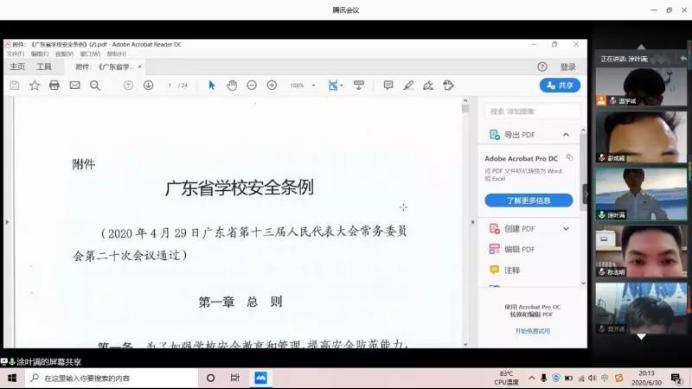Image resolution: width=692 pixels, height=389 pixels.
Task: Zoom out with the minus circle icon
Action: 252,85
